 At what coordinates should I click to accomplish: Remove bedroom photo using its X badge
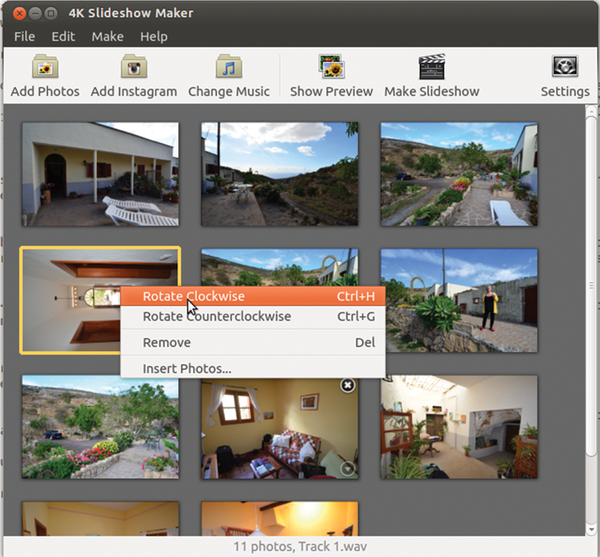[x=347, y=385]
